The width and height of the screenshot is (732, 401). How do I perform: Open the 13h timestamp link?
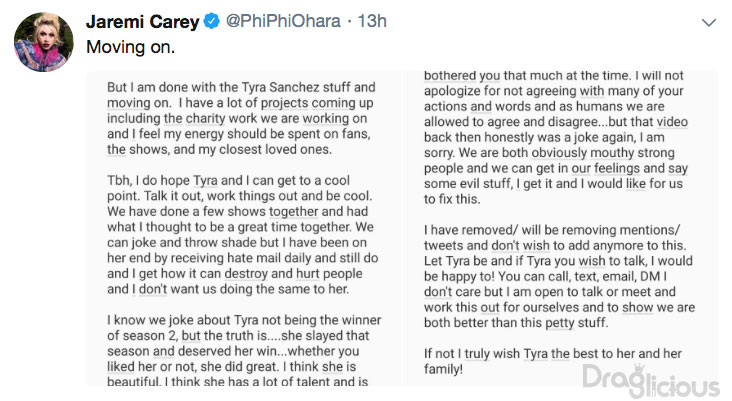click(x=372, y=21)
